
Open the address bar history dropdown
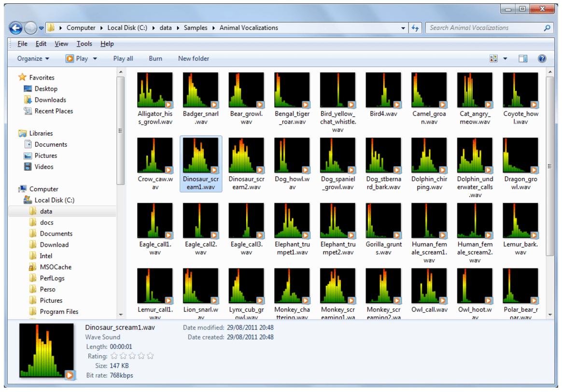click(x=403, y=28)
